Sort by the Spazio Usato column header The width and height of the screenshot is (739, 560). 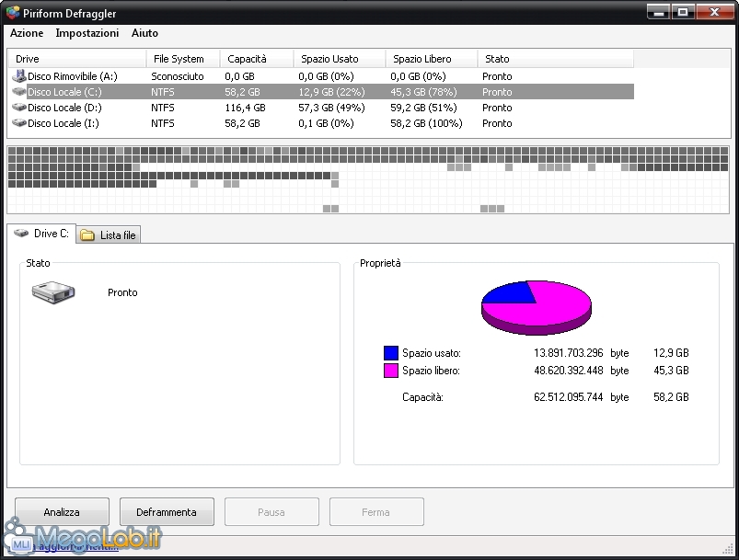coord(340,59)
